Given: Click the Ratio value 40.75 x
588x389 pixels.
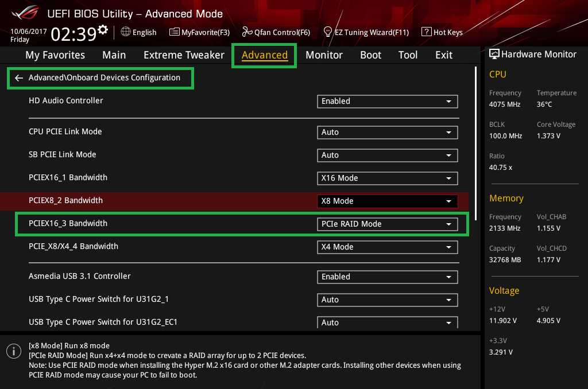Looking at the screenshot, I should (500, 168).
